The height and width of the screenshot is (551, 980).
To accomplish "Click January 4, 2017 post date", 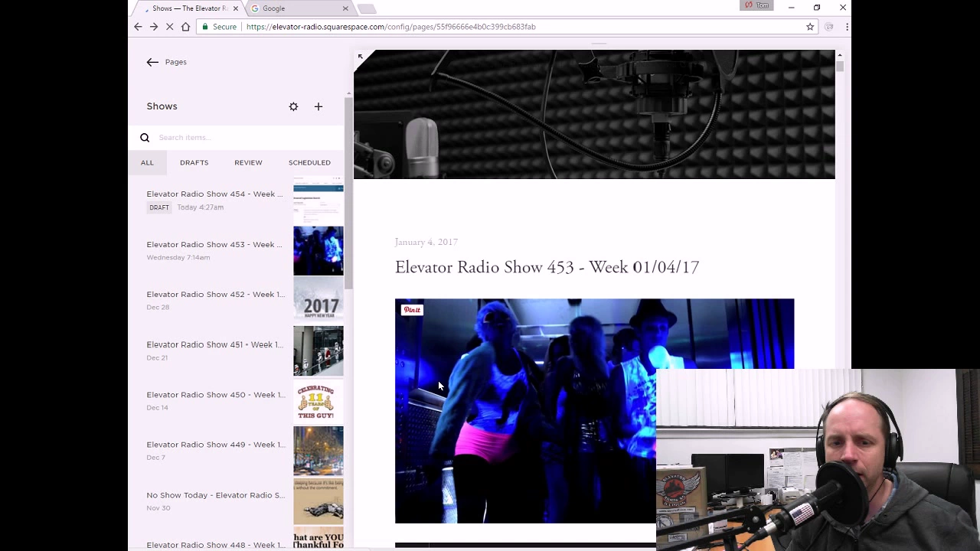I will point(426,242).
